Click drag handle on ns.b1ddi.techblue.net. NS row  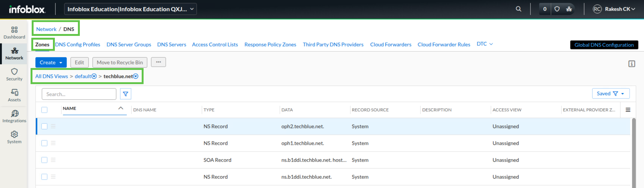(53, 177)
